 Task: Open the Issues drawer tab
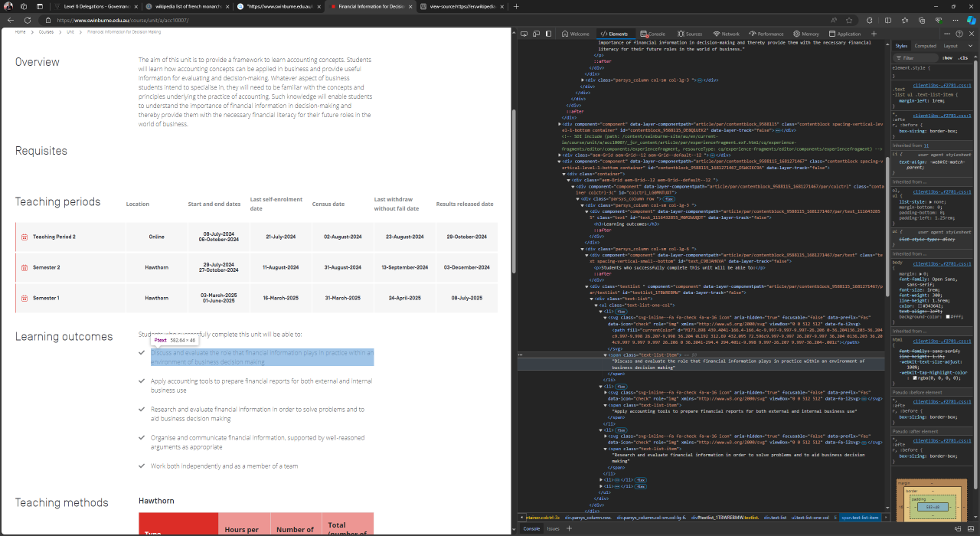(x=553, y=528)
